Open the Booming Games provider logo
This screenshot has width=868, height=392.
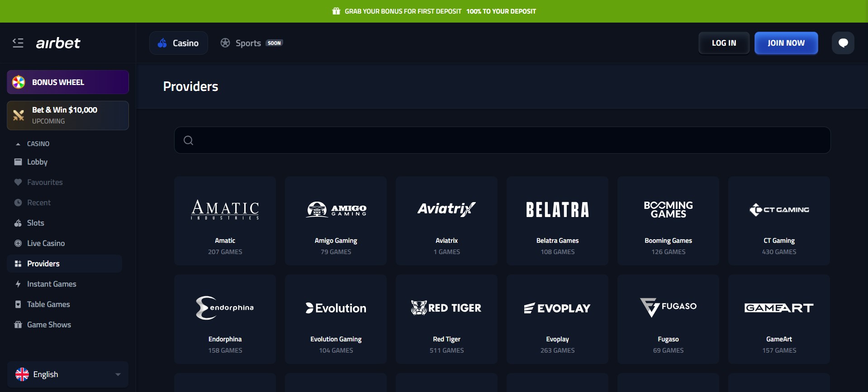[x=669, y=210]
